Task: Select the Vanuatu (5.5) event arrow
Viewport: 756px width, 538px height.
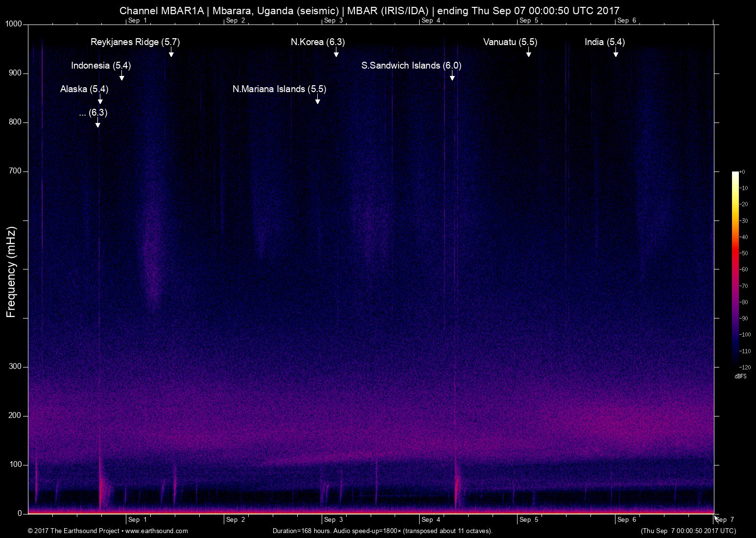Action: pyautogui.click(x=529, y=54)
